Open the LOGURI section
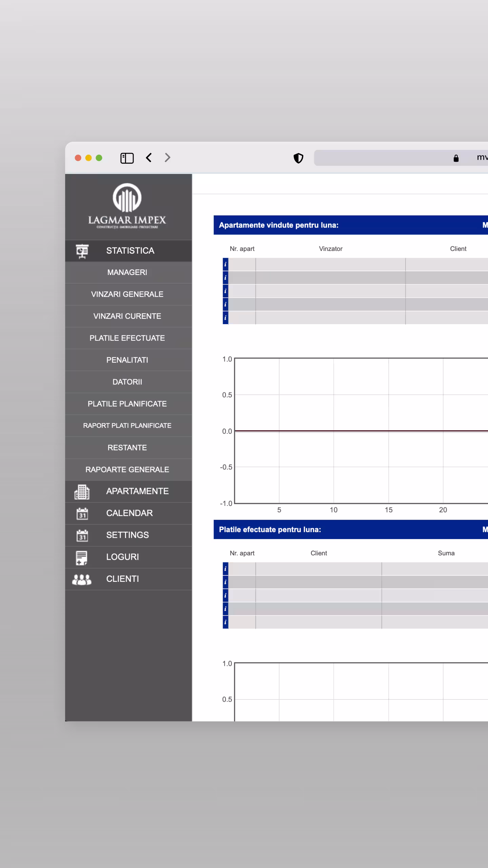Image resolution: width=488 pixels, height=868 pixels. (x=128, y=557)
